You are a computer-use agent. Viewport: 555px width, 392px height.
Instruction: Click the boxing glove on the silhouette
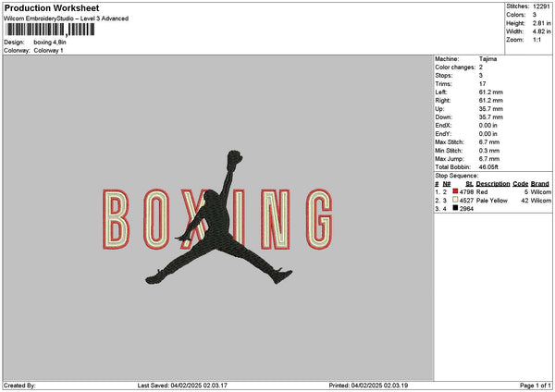(234, 158)
